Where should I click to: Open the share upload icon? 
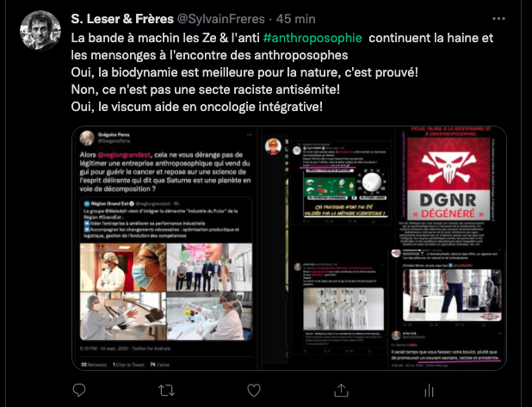341,390
